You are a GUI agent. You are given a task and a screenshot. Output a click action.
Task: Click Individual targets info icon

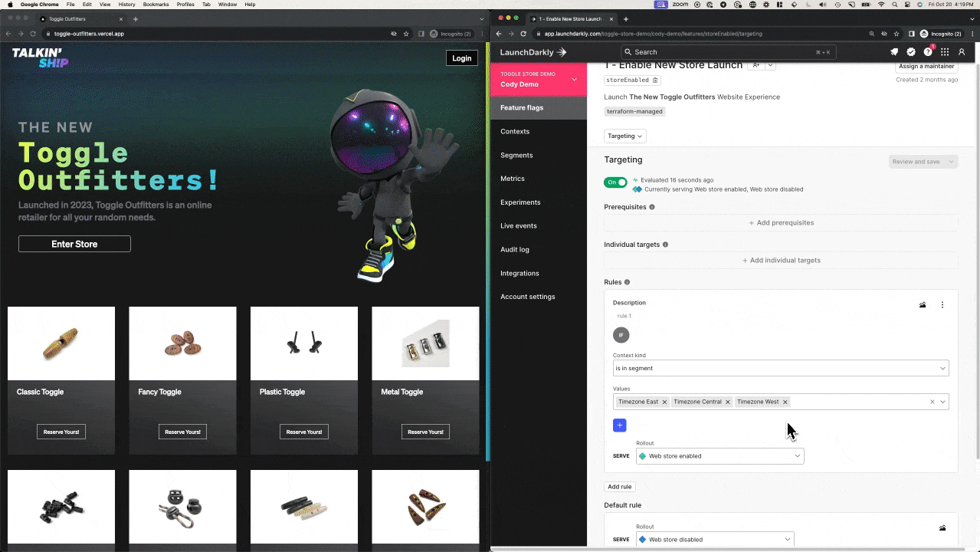(x=665, y=245)
